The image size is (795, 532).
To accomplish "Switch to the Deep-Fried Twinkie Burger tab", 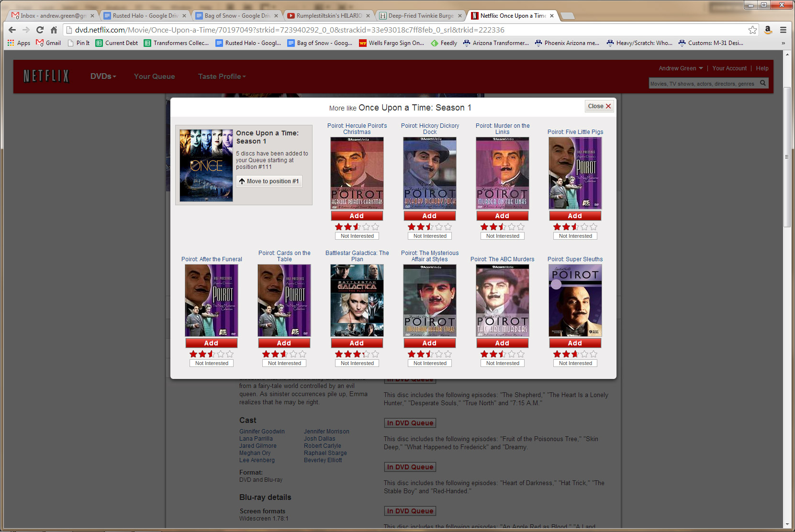I will click(420, 16).
